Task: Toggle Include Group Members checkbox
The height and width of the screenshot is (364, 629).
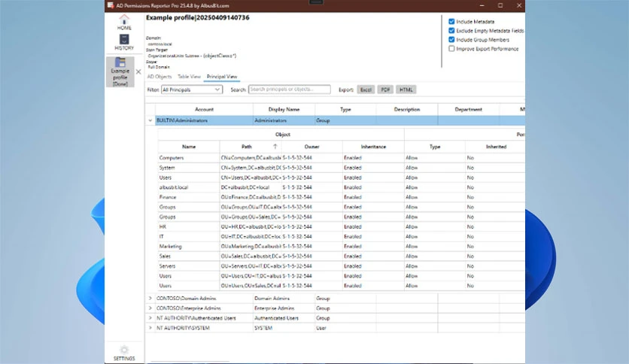Action: coord(451,40)
